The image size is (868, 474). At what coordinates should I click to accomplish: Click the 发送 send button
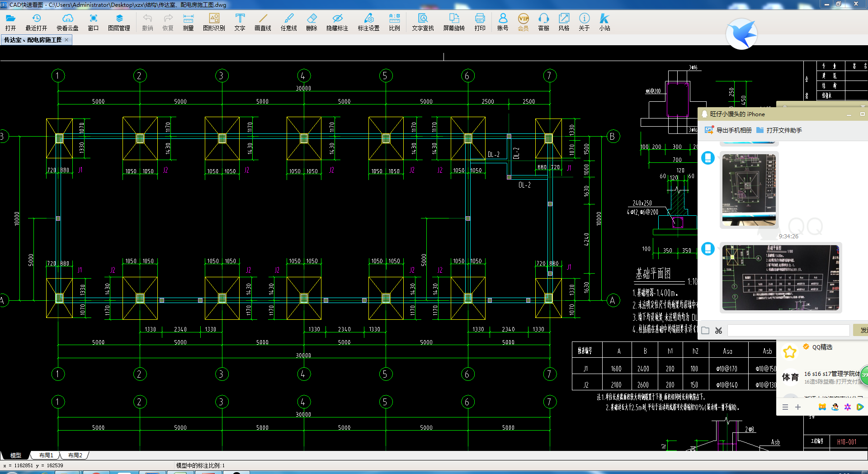coord(860,331)
